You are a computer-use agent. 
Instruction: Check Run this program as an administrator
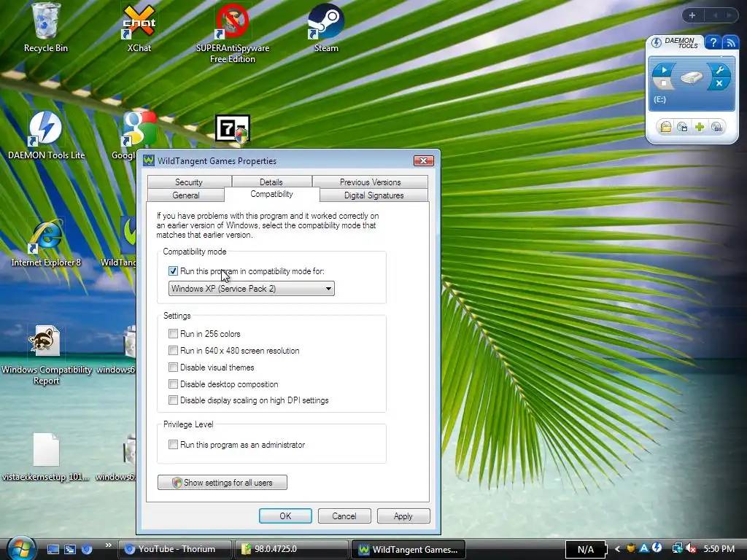coord(173,444)
